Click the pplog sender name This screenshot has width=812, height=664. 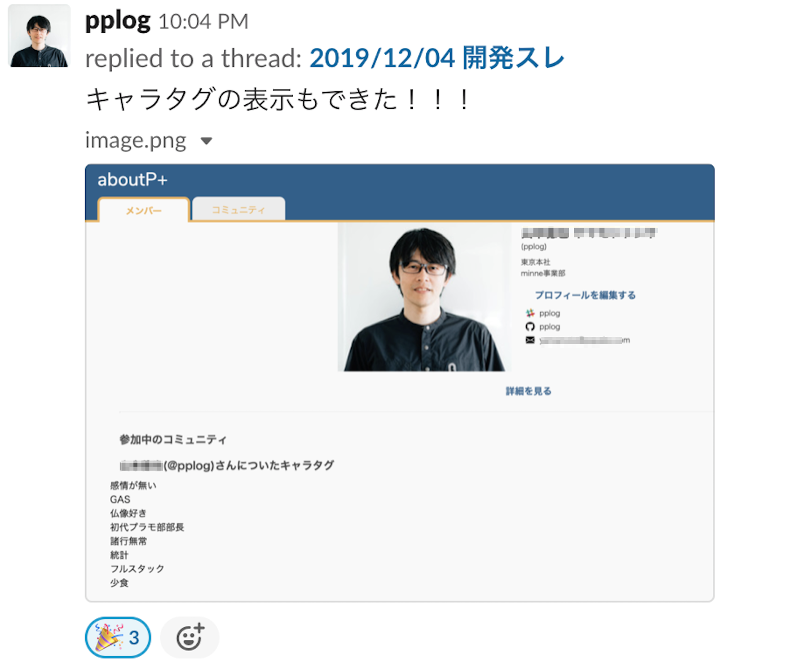tap(118, 21)
